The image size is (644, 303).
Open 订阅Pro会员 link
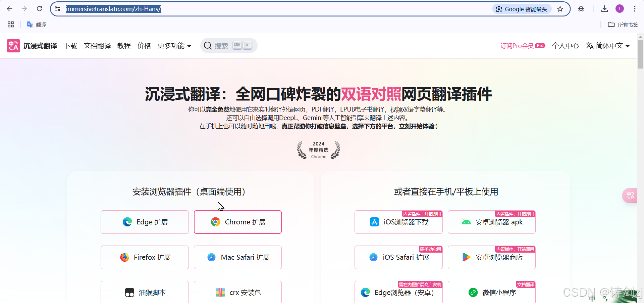tap(523, 46)
